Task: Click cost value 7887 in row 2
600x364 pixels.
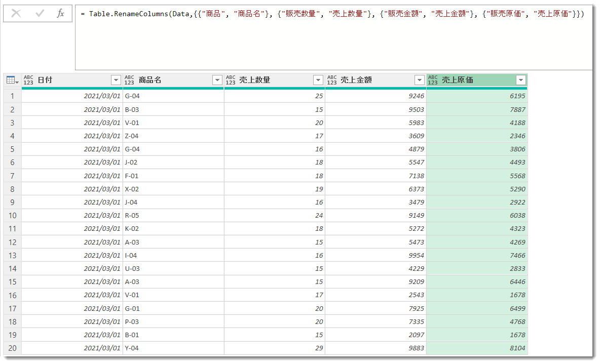Action: point(477,109)
